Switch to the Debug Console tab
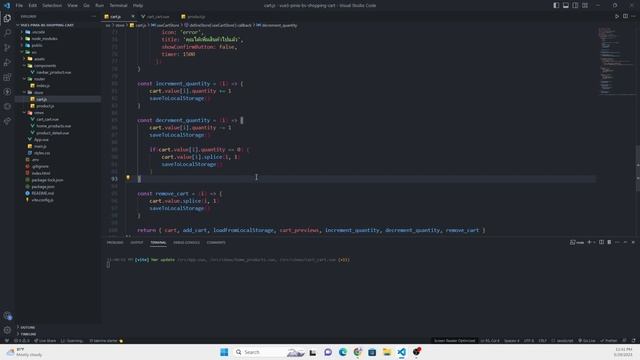 click(x=186, y=242)
